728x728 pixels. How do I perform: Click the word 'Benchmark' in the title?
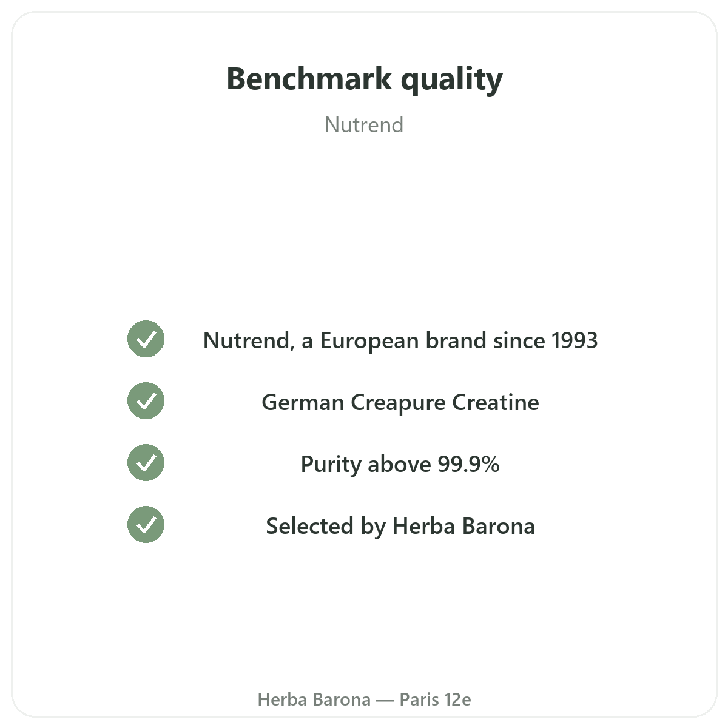coord(309,79)
